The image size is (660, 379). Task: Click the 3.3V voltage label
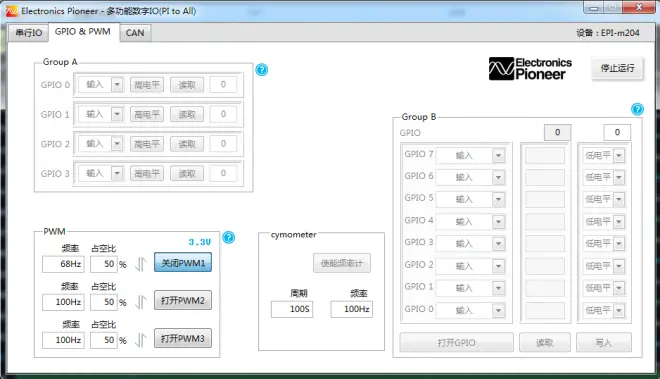[x=200, y=242]
